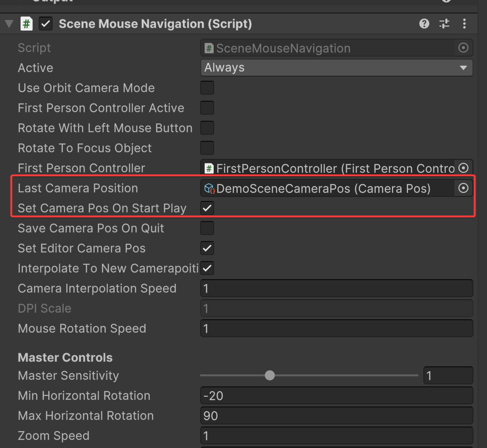
Task: Disable the Scene Mouse Navigation component checkbox
Action: pyautogui.click(x=46, y=24)
